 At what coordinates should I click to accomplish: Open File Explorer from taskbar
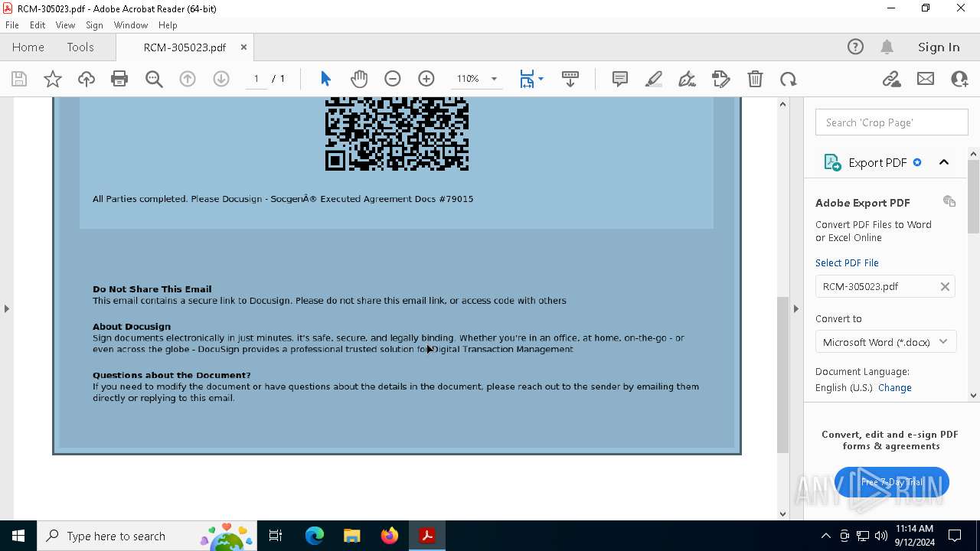point(352,536)
